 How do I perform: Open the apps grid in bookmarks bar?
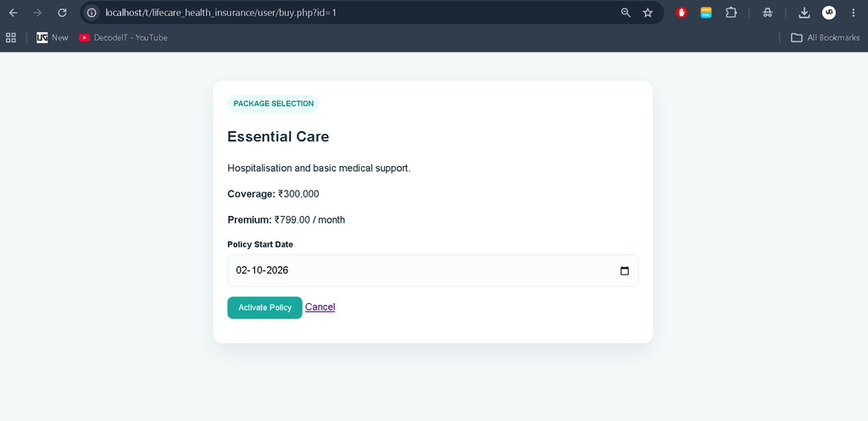pyautogui.click(x=10, y=37)
